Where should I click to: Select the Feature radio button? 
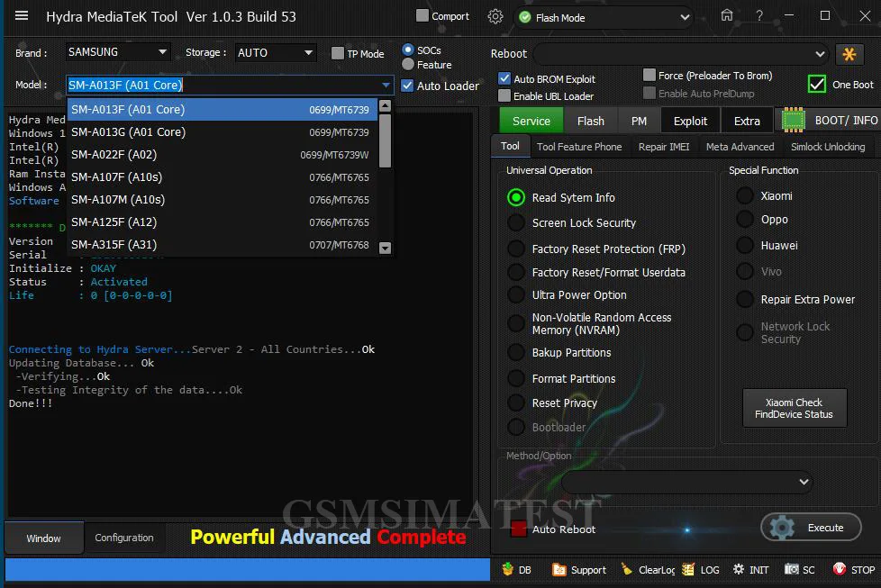click(x=408, y=65)
